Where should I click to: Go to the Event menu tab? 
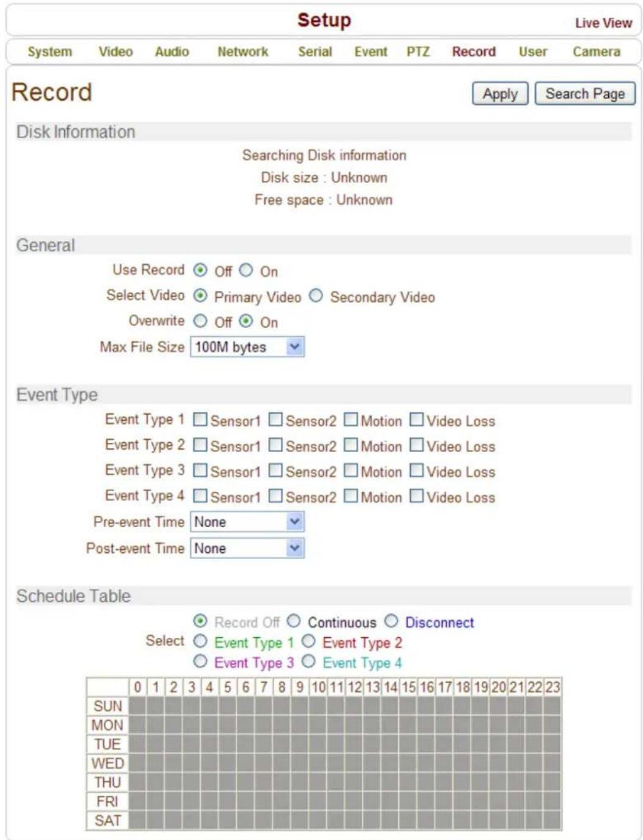(371, 52)
